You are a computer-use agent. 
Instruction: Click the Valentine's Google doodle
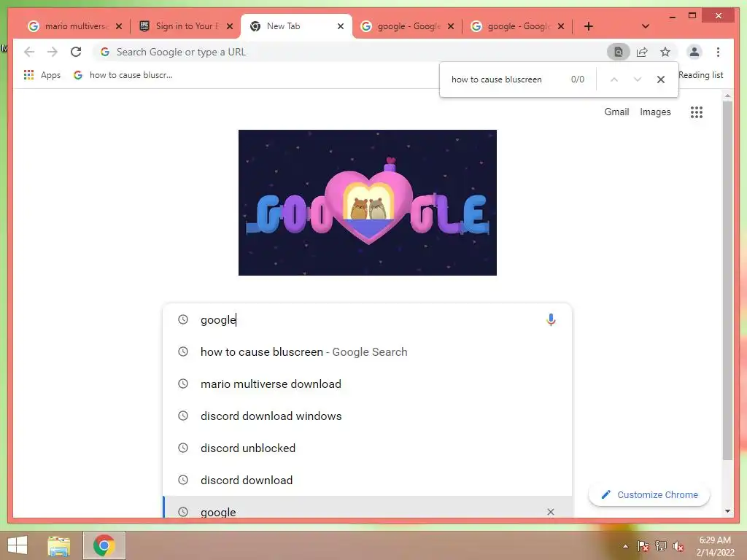point(368,203)
